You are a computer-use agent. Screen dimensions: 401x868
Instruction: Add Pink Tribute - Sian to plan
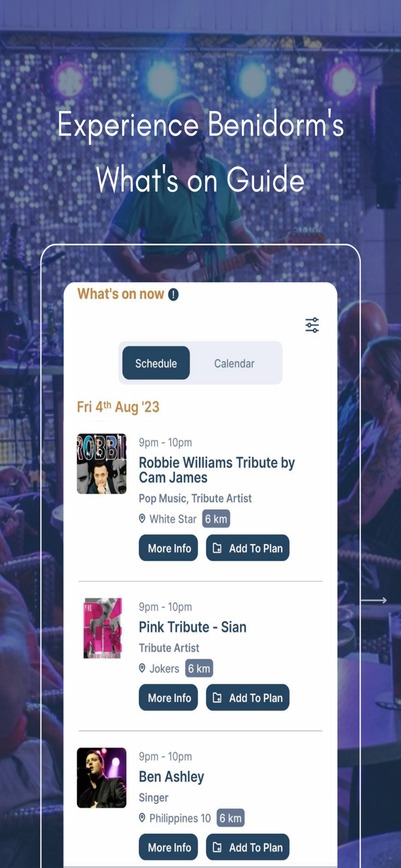click(x=248, y=698)
